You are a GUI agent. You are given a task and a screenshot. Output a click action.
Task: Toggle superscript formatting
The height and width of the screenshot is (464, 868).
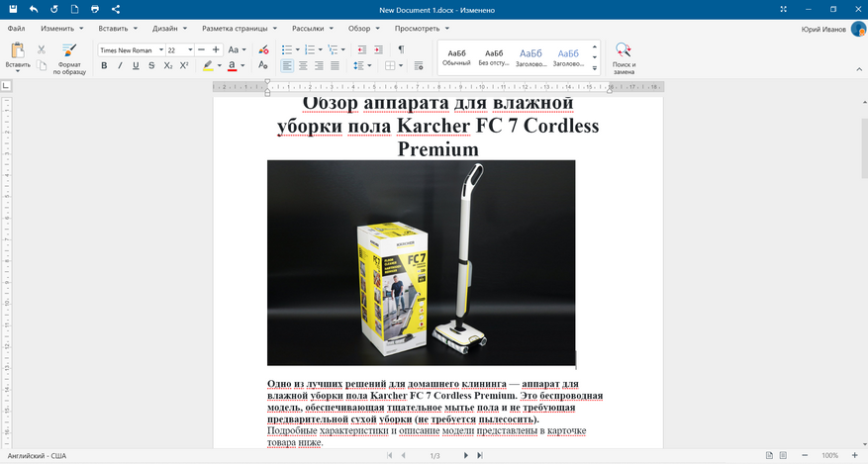click(x=184, y=66)
